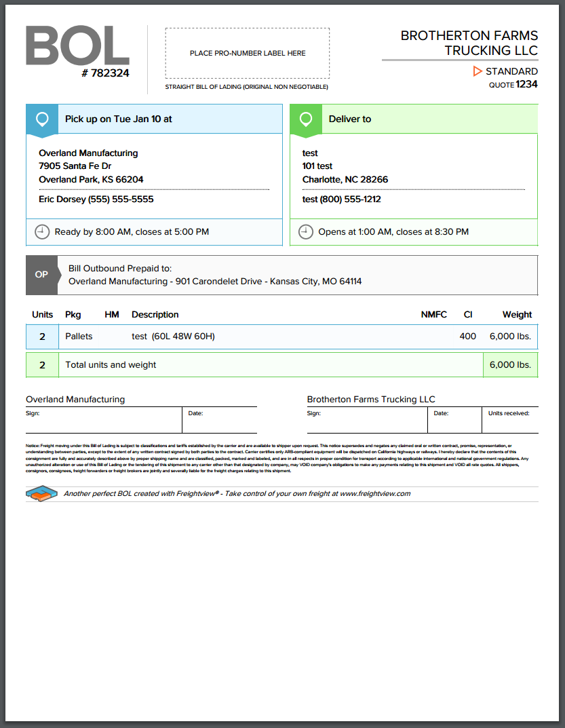Select the QUOTE 1234 text
565x728 pixels.
point(513,84)
